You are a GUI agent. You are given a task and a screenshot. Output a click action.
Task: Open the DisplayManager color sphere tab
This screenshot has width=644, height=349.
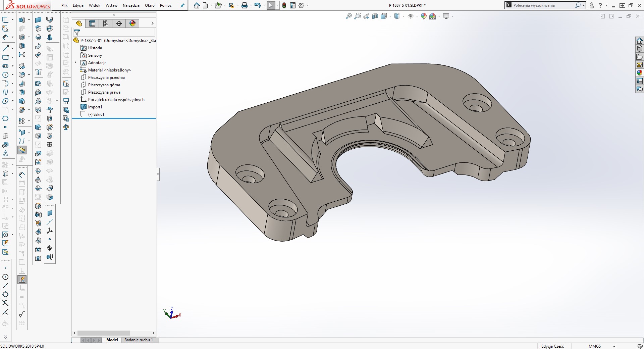pyautogui.click(x=132, y=23)
